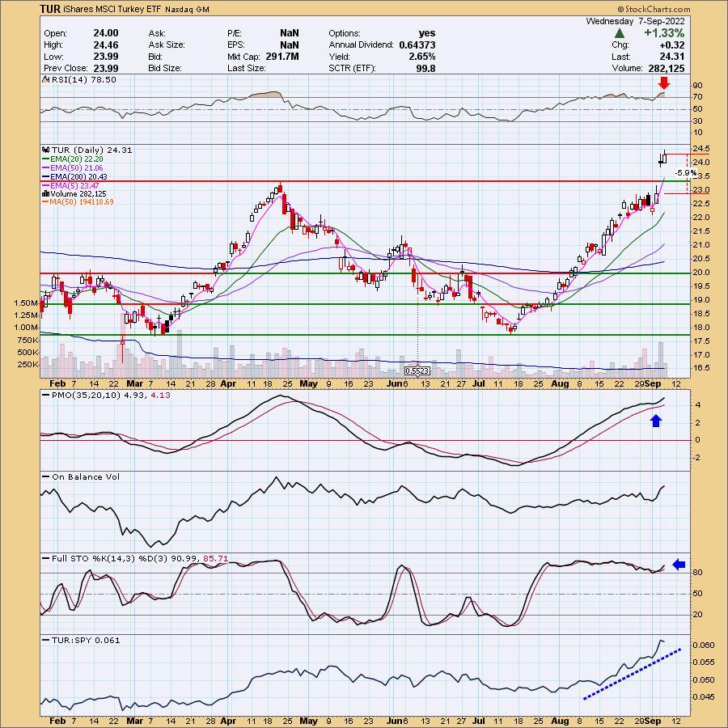
Task: Click the TUR (Daily) 24.31 legend entry
Action: click(x=92, y=150)
